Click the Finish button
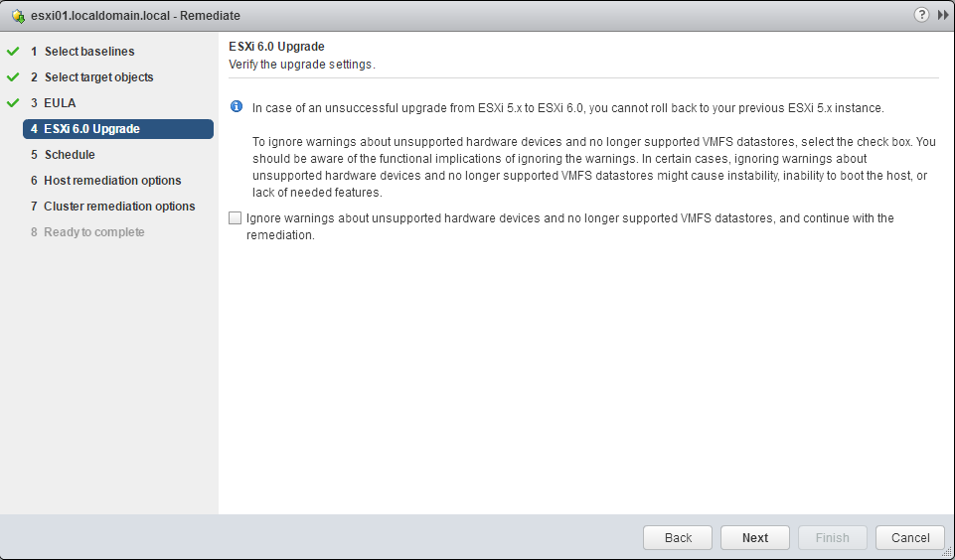The image size is (955, 560). coord(832,538)
